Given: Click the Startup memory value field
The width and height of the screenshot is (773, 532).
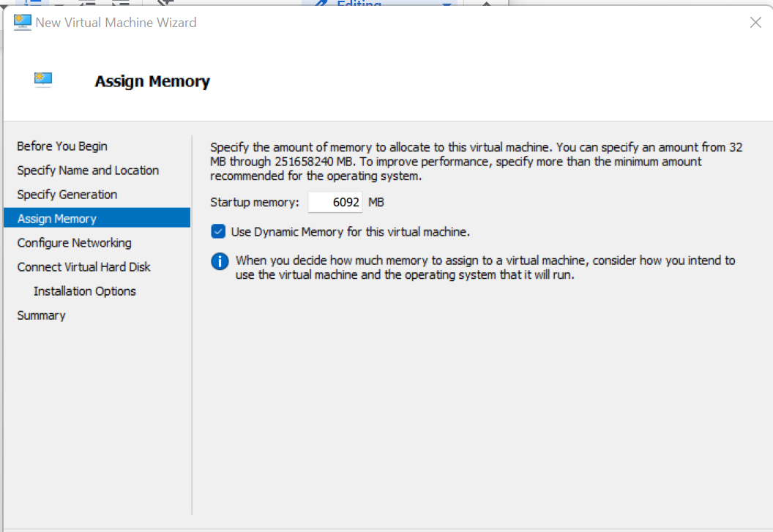Looking at the screenshot, I should [335, 202].
